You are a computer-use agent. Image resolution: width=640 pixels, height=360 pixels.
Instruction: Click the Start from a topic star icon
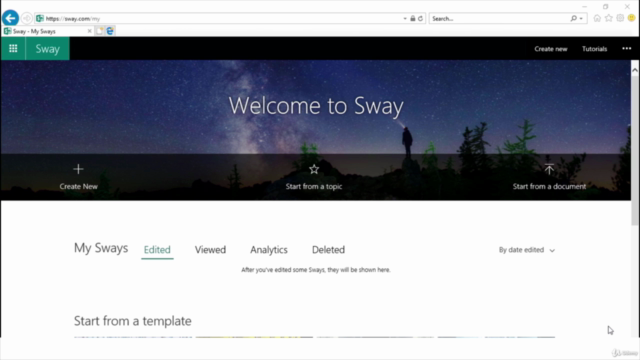pos(314,169)
